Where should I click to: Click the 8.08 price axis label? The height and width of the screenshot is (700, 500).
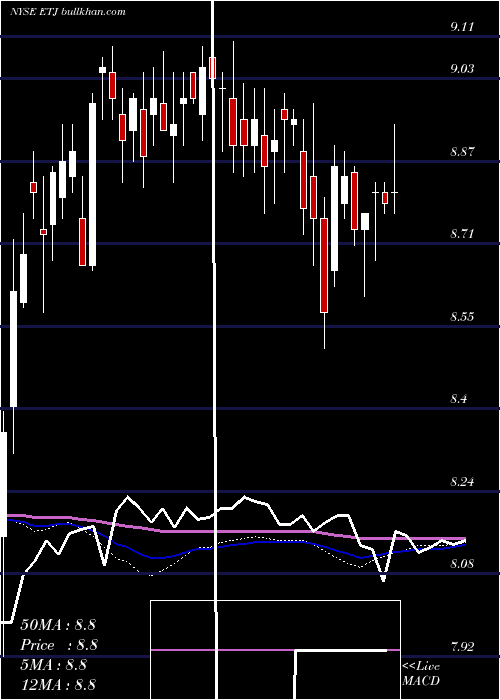(x=462, y=563)
